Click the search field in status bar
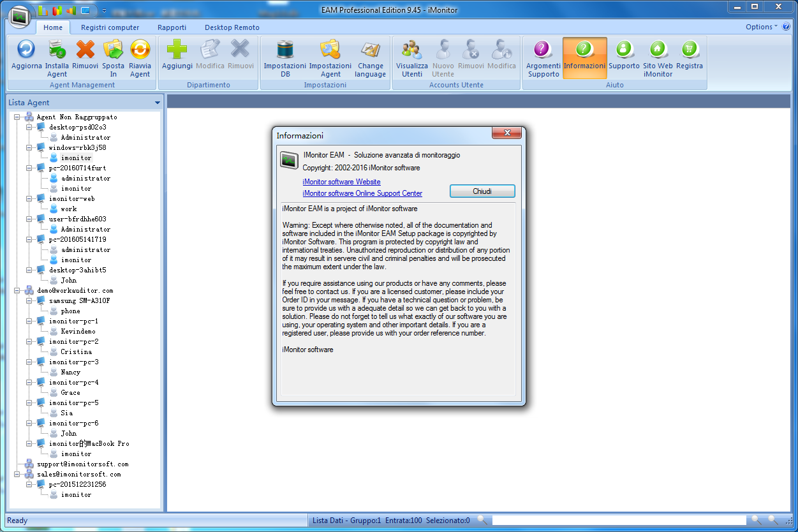Viewport: 798px width, 532px height. [619, 521]
